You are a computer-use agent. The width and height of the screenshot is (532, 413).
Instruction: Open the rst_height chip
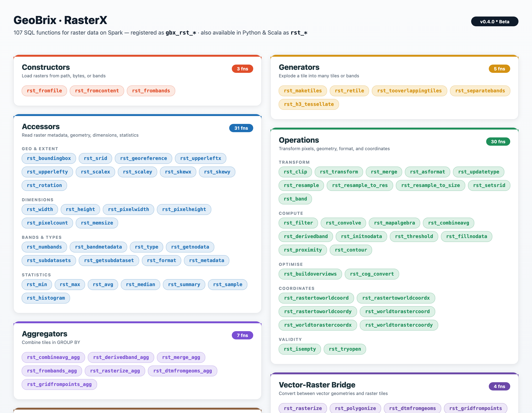click(80, 210)
